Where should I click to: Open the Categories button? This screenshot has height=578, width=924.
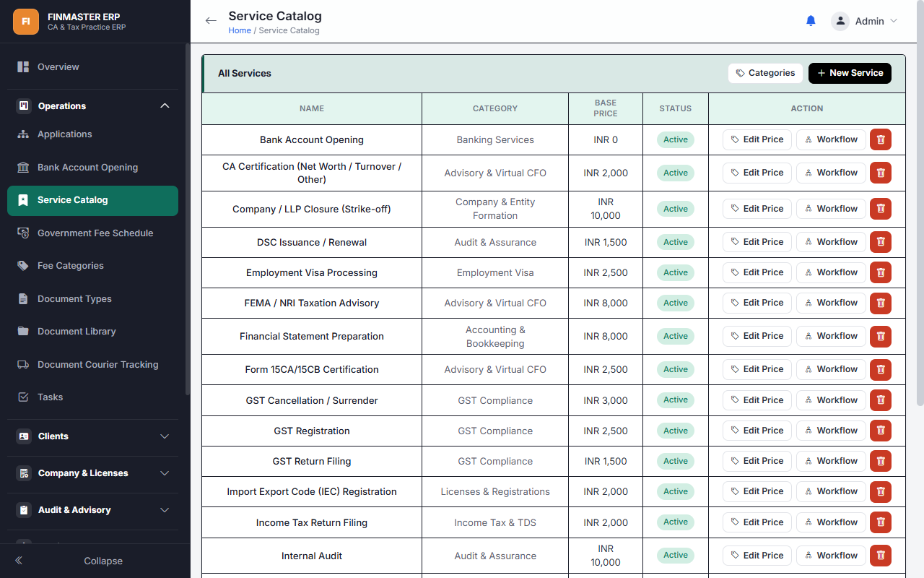coord(765,73)
